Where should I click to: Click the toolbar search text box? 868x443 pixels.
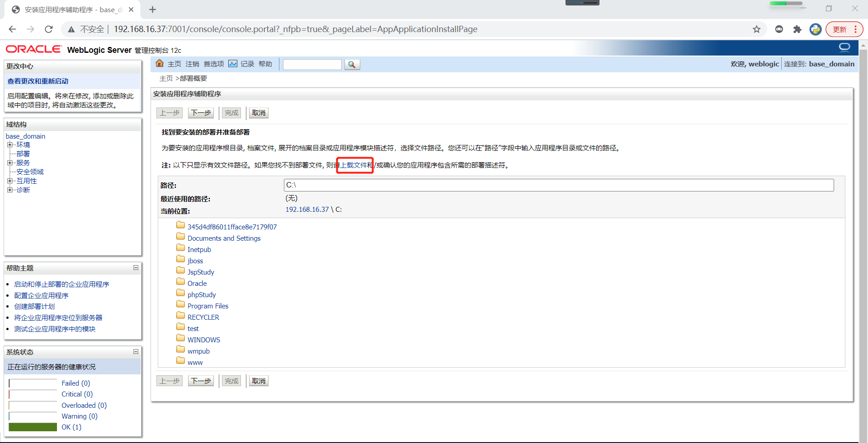tap(312, 65)
